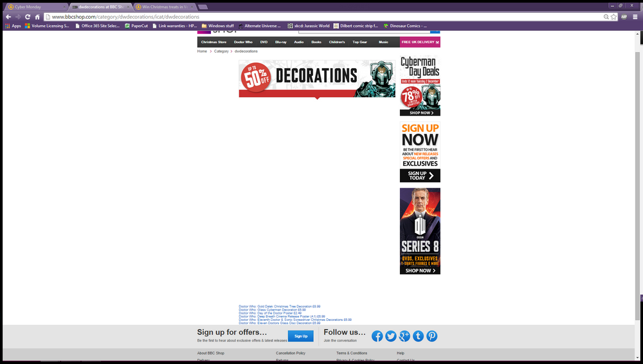
Task: Open the Christmas Store menu
Action: [x=213, y=42]
